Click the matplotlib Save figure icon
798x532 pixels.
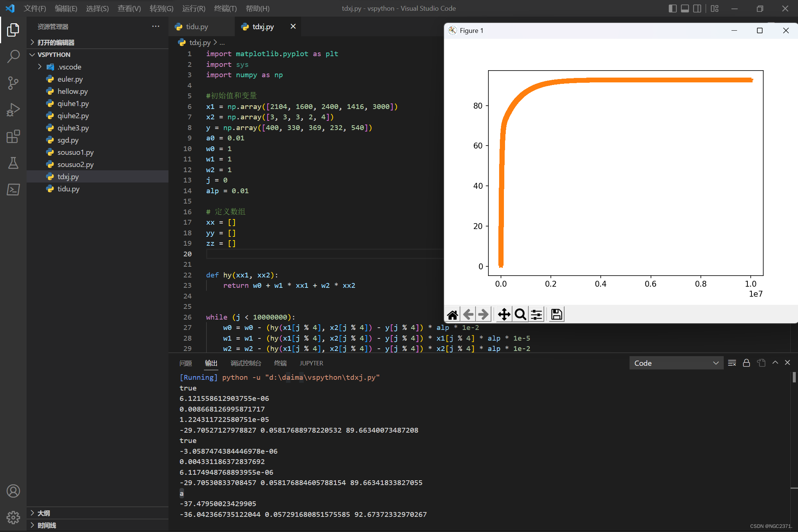[x=556, y=314]
